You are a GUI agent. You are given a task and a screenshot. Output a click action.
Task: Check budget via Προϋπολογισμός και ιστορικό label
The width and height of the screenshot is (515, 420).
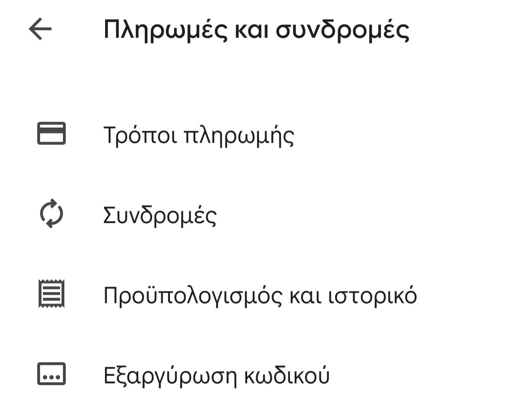(260, 296)
